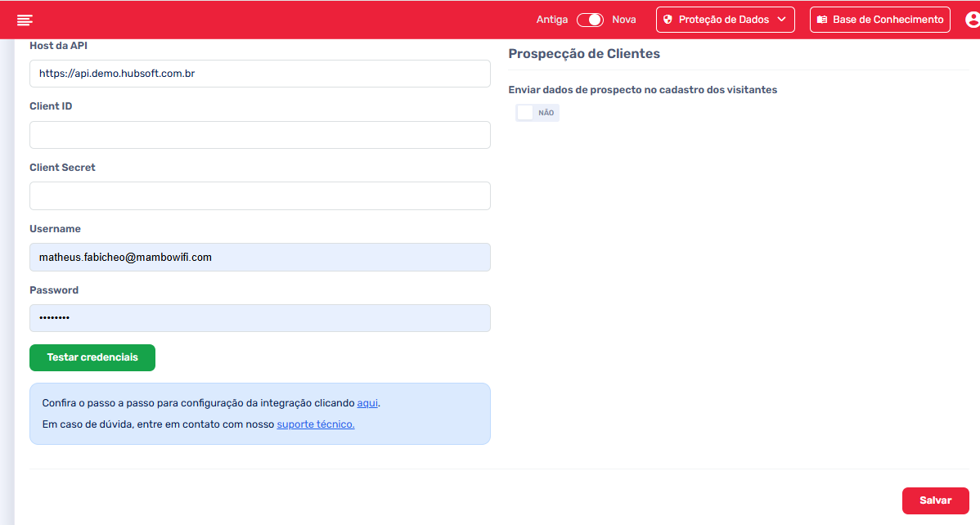Click the Base de Conhecimento text
Viewport: 980px width, 525px height.
pos(888,20)
